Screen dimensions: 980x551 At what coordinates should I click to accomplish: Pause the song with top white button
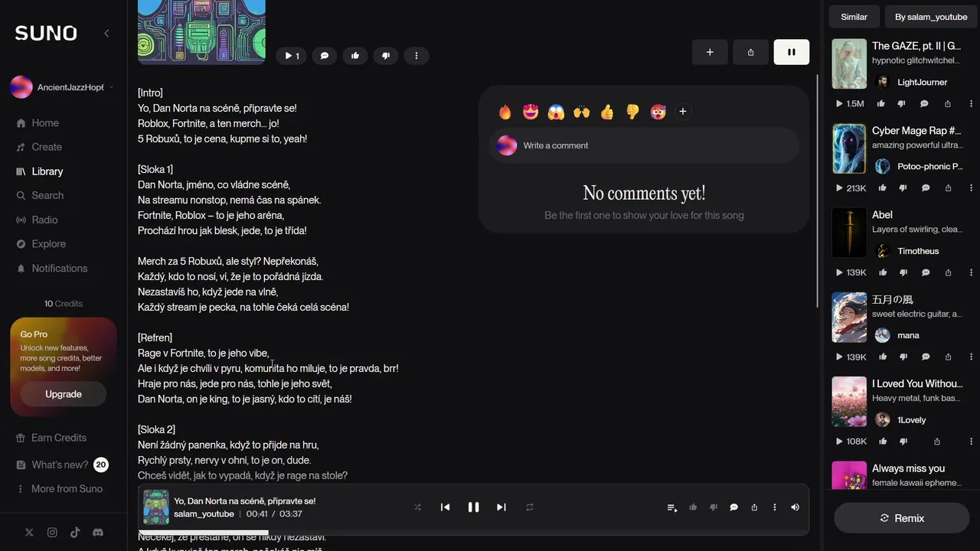click(792, 52)
